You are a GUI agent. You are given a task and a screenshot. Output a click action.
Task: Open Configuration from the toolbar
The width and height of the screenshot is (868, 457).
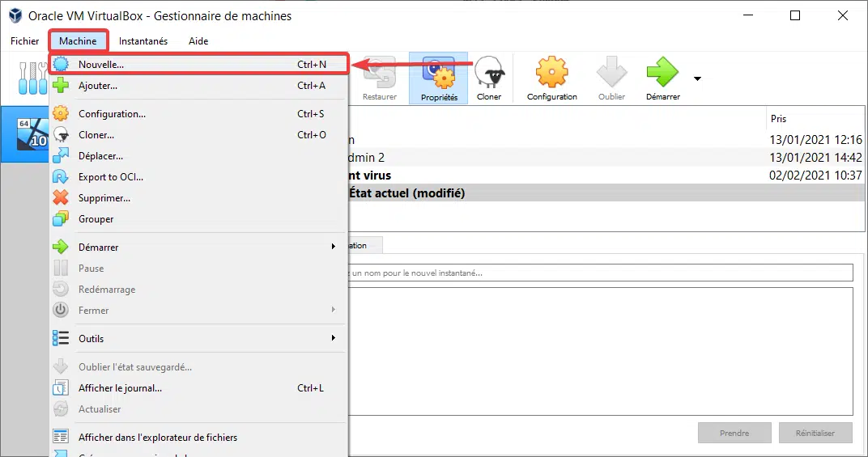[x=552, y=78]
